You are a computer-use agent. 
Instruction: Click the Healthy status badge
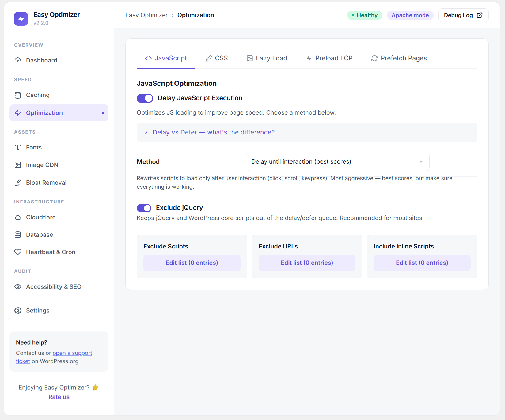[x=365, y=15]
